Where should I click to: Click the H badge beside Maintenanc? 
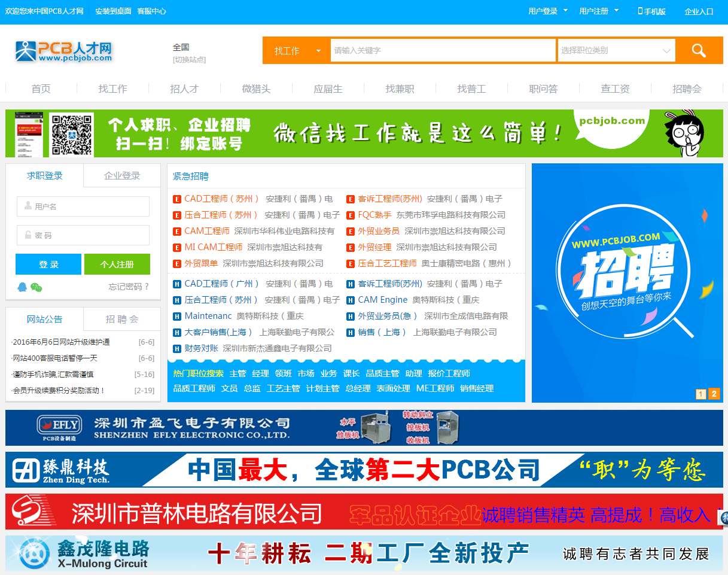(177, 317)
